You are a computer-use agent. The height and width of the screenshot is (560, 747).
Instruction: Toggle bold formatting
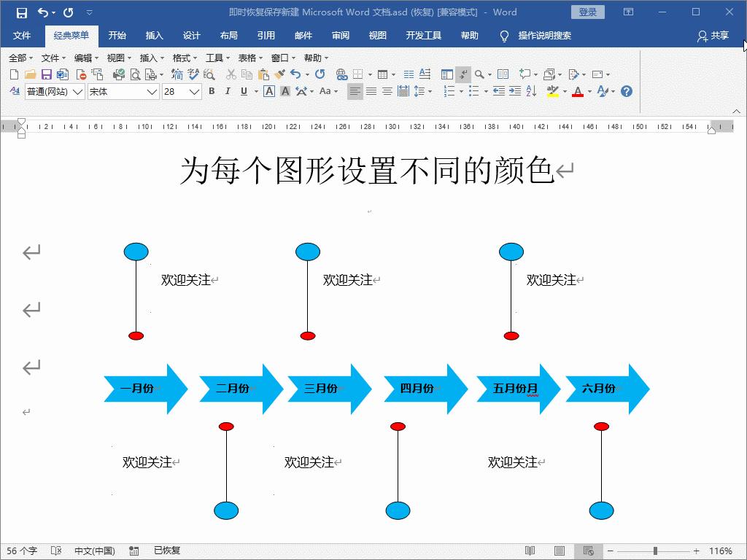point(211,91)
